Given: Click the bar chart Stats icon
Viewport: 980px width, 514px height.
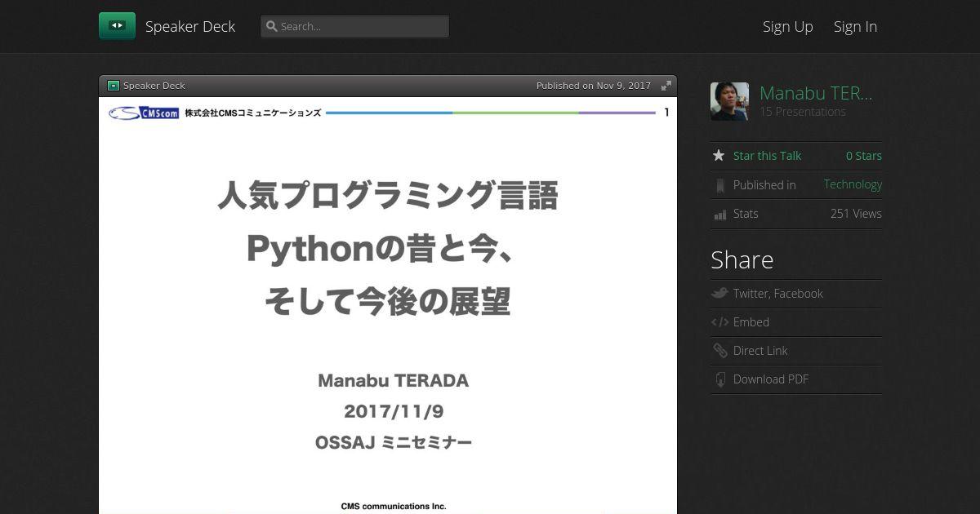Looking at the screenshot, I should click(x=719, y=214).
